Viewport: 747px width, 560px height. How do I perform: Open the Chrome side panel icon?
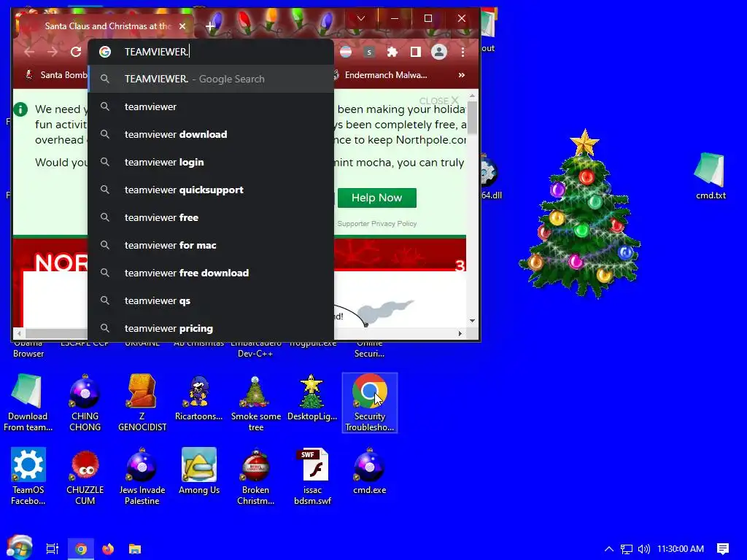(415, 52)
